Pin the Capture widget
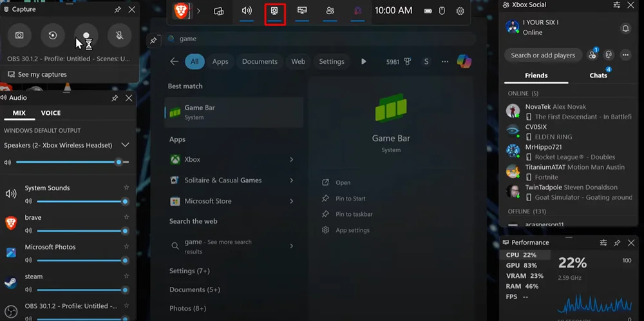644x321 pixels. point(117,10)
